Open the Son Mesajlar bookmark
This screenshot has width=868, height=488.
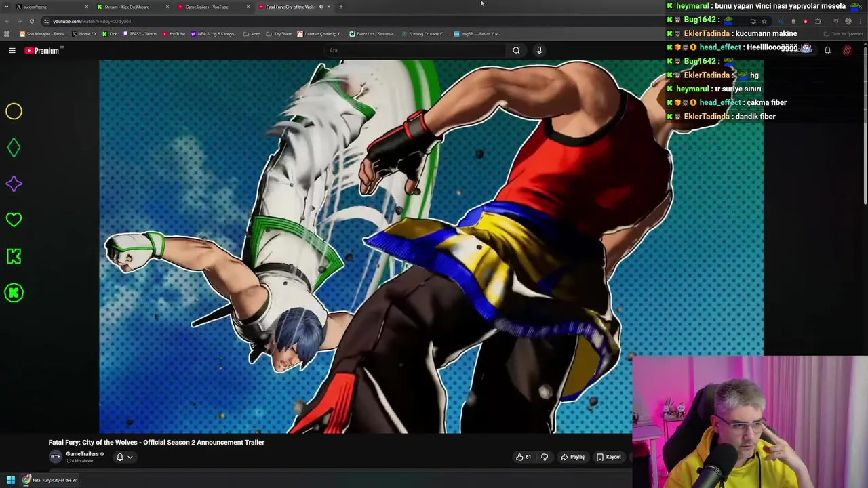click(42, 34)
